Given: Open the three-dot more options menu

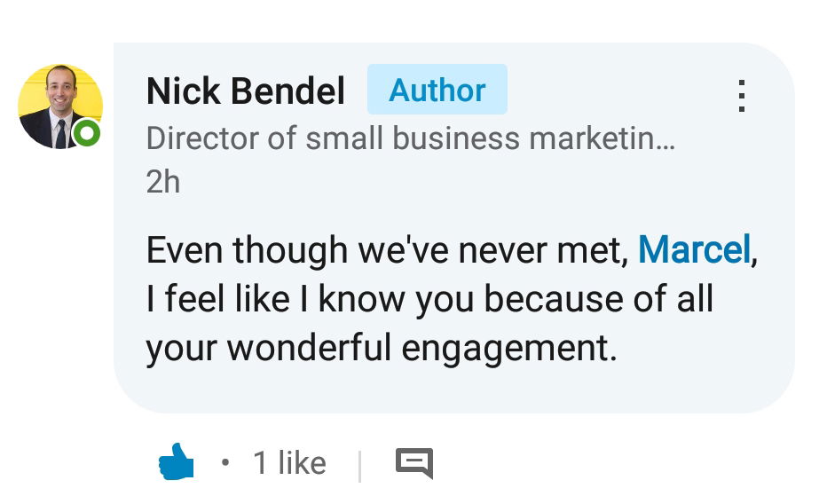Looking at the screenshot, I should (x=742, y=96).
